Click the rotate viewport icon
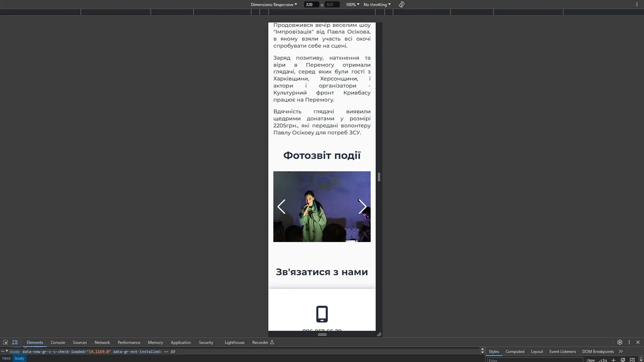644x362 pixels. click(x=402, y=4)
